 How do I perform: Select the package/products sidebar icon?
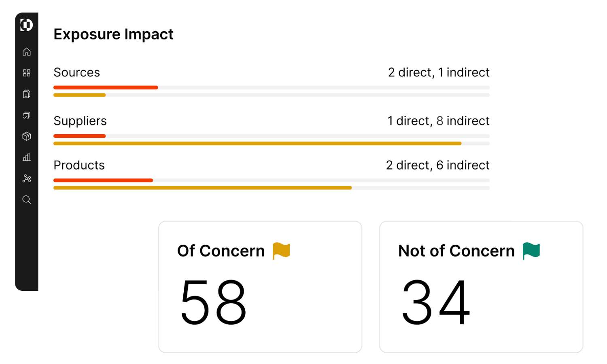tap(27, 136)
